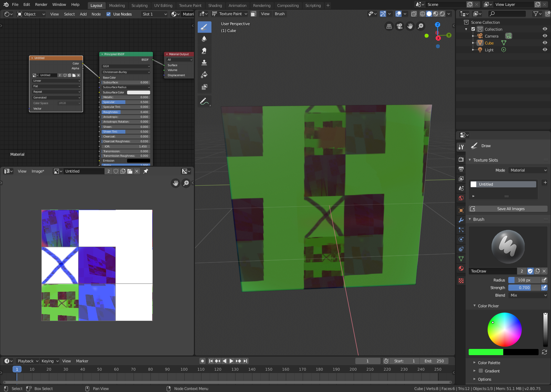The width and height of the screenshot is (551, 392).
Task: Hide the Cube object in outliner
Action: (545, 43)
